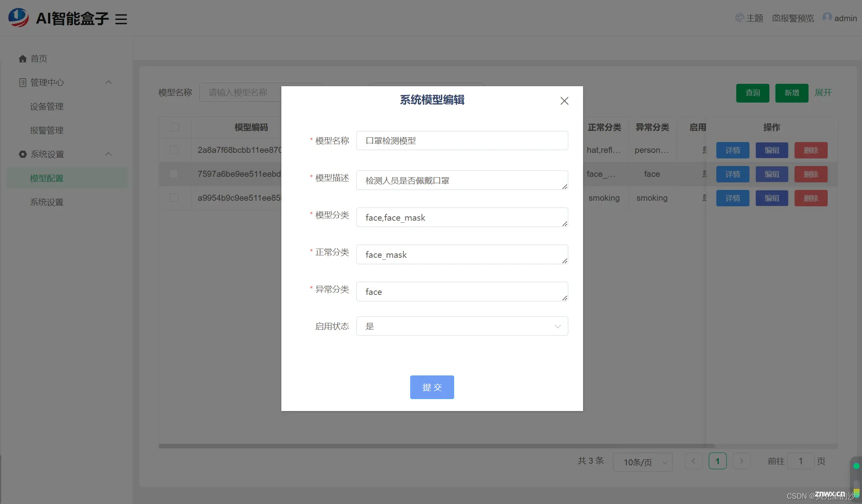Tick the select-all checkbox in table header
Screen dimensions: 862x504
pos(175,127)
